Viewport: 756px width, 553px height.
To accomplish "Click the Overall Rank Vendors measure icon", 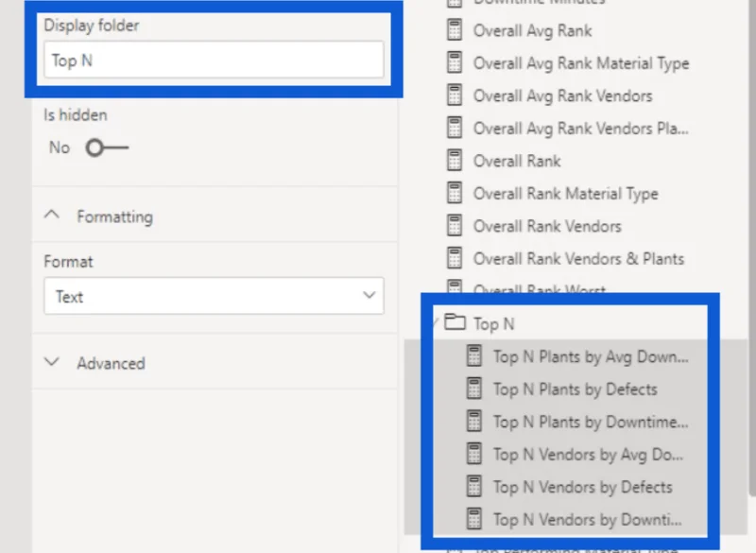I will pos(455,226).
